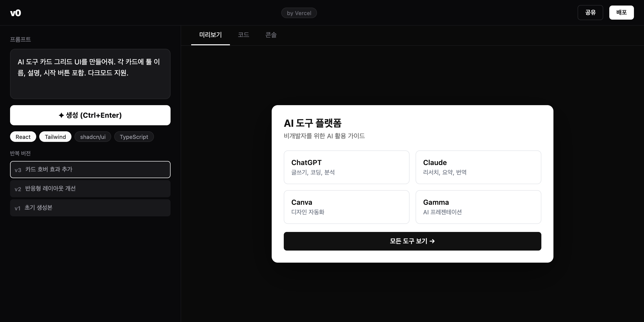
Task: Click the 모든 도구 보기 button
Action: click(x=413, y=241)
